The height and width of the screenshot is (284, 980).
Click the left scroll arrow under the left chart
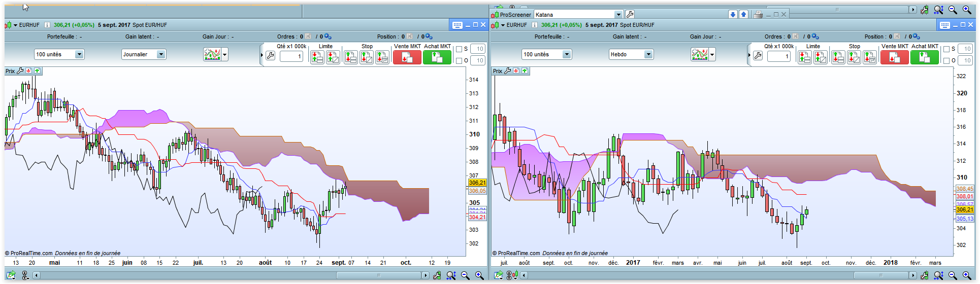click(x=37, y=275)
